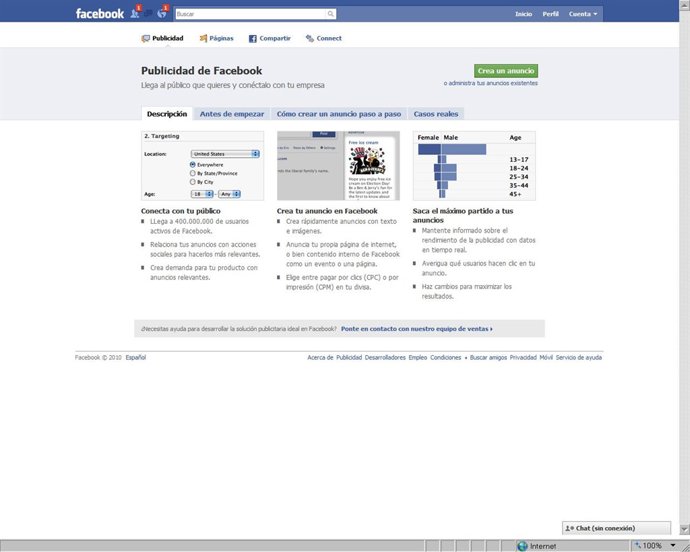Click the Internet zone globe icon
This screenshot has width=690, height=552.
pyautogui.click(x=522, y=546)
